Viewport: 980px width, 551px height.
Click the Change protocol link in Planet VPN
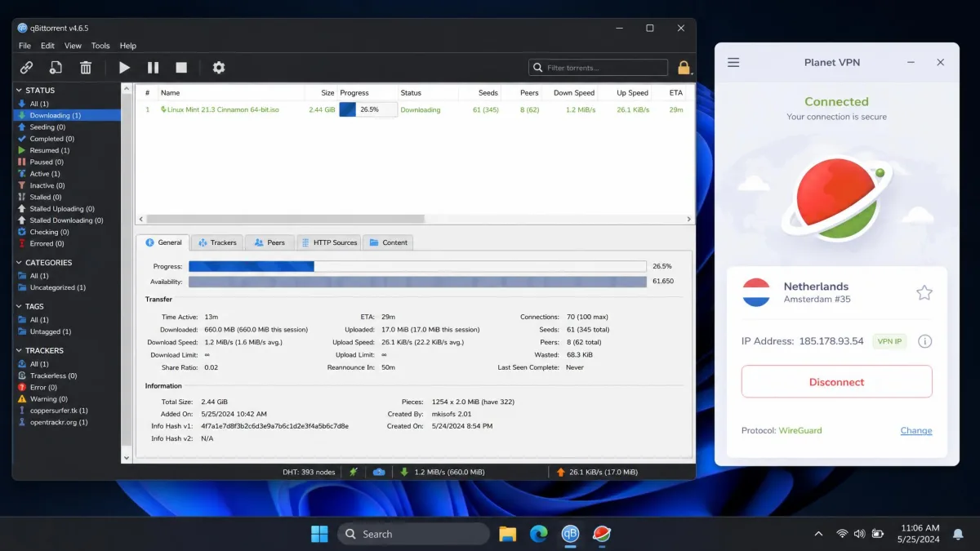click(915, 431)
